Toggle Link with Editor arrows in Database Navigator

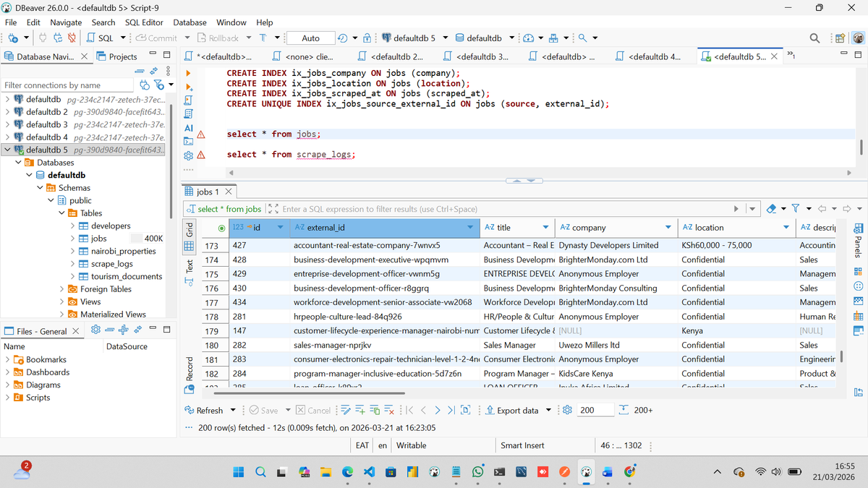coord(153,71)
